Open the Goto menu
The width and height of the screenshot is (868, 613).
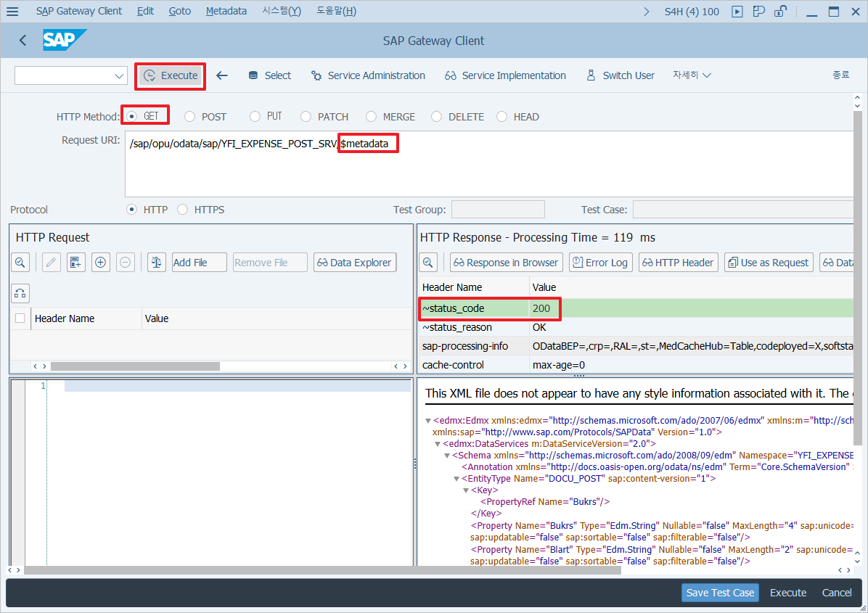(180, 11)
